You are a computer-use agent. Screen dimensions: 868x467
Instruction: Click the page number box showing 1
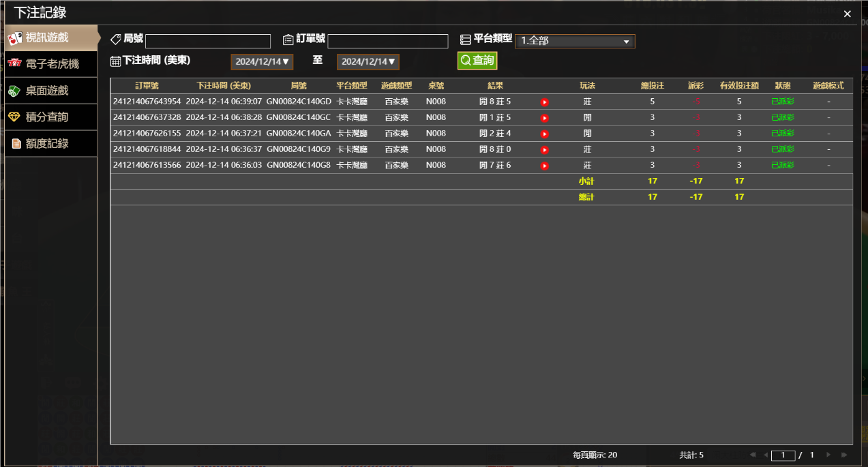pyautogui.click(x=783, y=455)
